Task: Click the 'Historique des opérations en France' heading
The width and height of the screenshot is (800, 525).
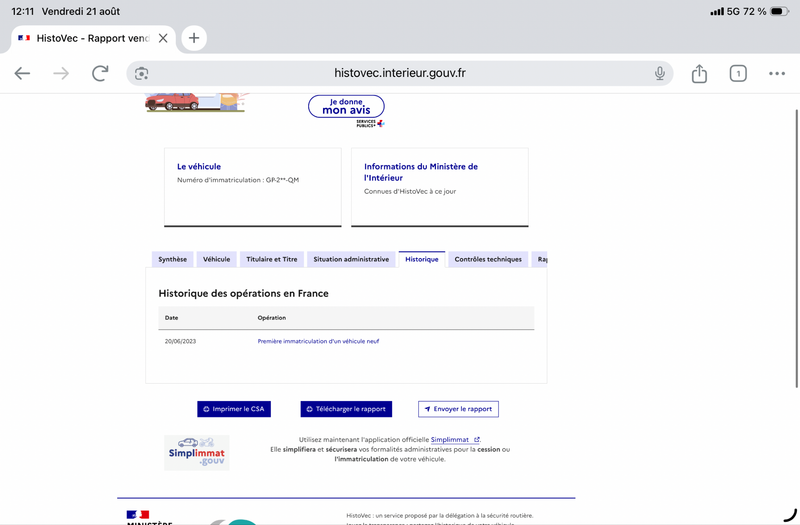Action: [243, 293]
